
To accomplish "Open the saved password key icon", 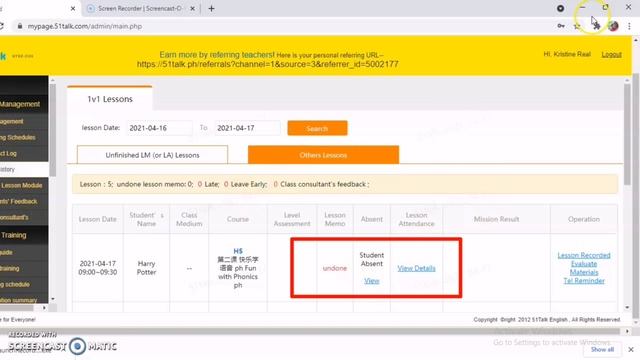I will click(x=561, y=26).
